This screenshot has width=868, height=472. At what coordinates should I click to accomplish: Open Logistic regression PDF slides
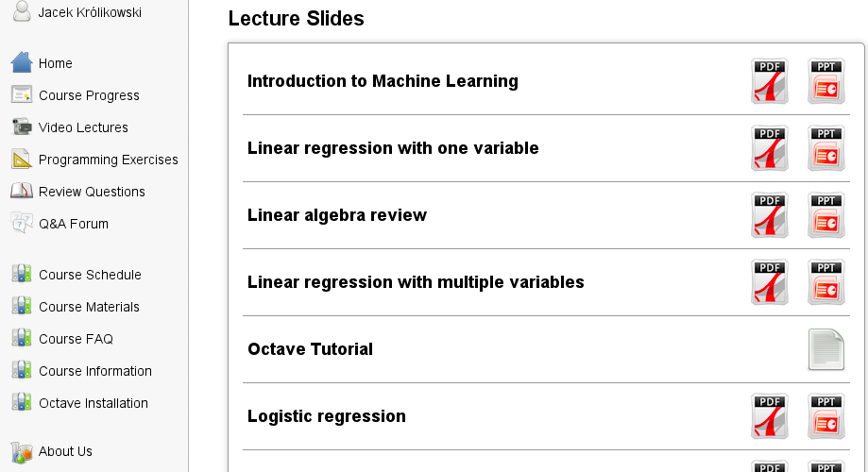(x=770, y=416)
